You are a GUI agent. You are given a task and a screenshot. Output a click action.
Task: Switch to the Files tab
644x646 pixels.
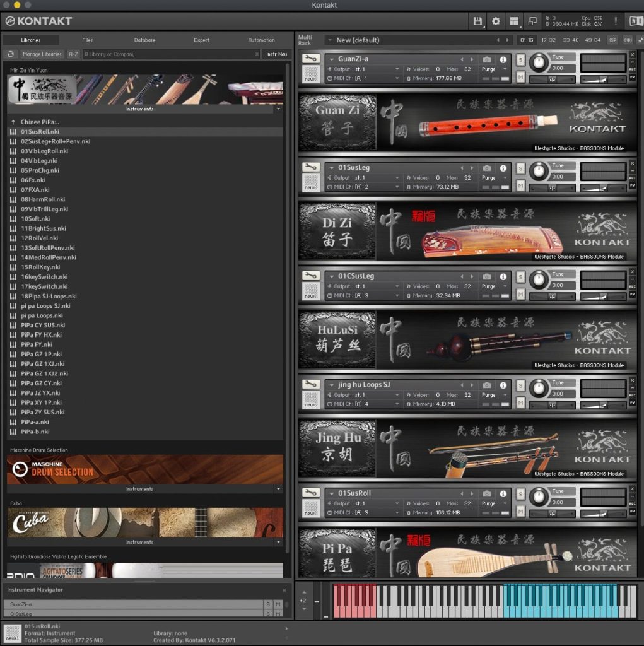pyautogui.click(x=87, y=40)
